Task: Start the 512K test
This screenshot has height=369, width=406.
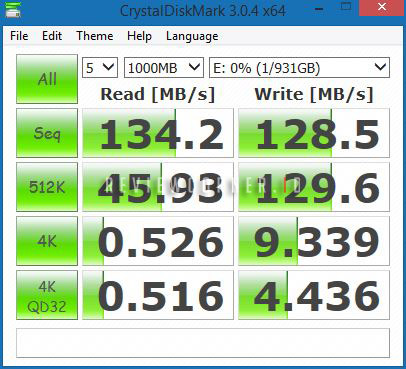Action: (x=47, y=187)
